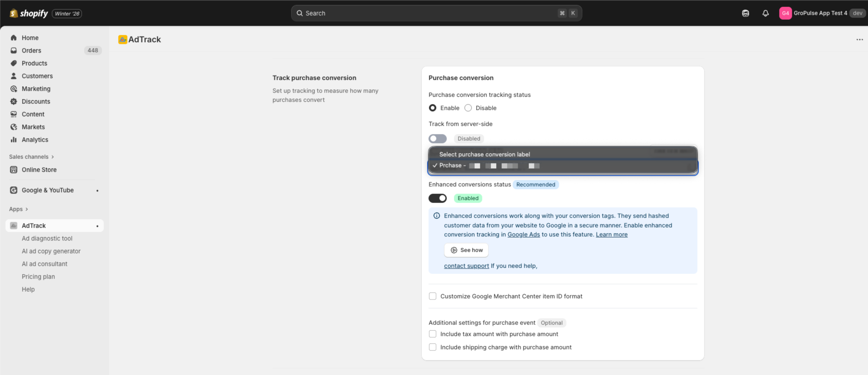Open Orders from the sidebar
The image size is (868, 375).
pyautogui.click(x=32, y=50)
